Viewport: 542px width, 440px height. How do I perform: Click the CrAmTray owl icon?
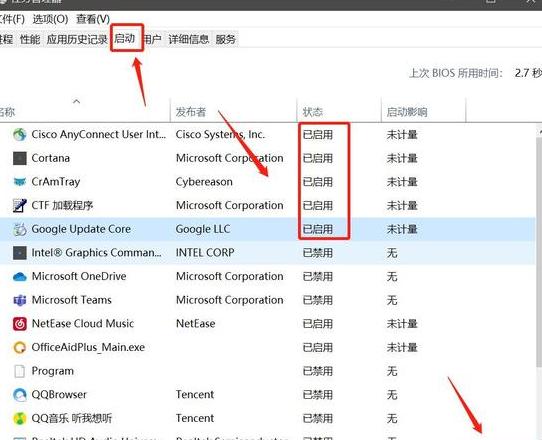[x=20, y=182]
